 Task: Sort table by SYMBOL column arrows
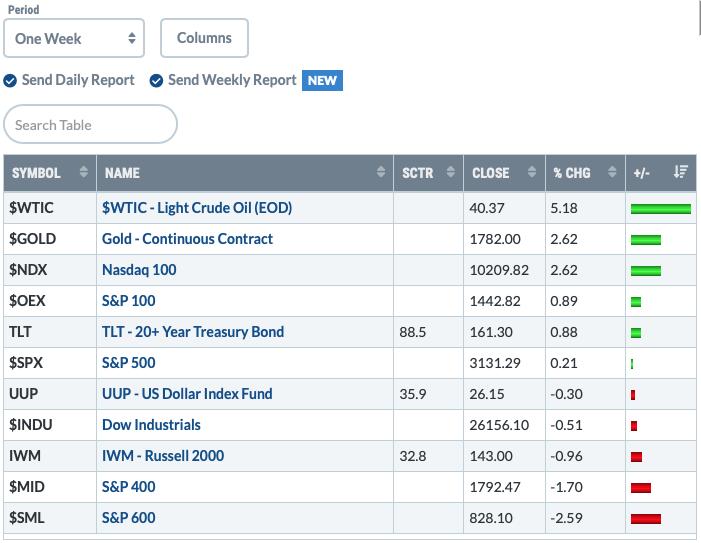pyautogui.click(x=84, y=172)
